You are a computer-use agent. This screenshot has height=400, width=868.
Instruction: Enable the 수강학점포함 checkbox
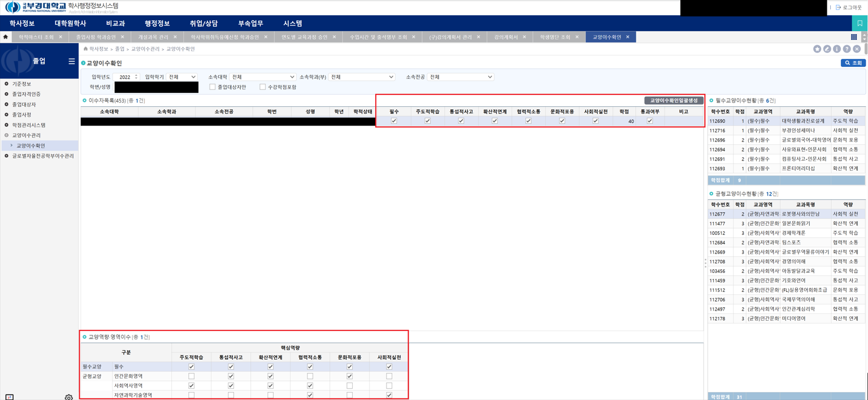coord(263,87)
